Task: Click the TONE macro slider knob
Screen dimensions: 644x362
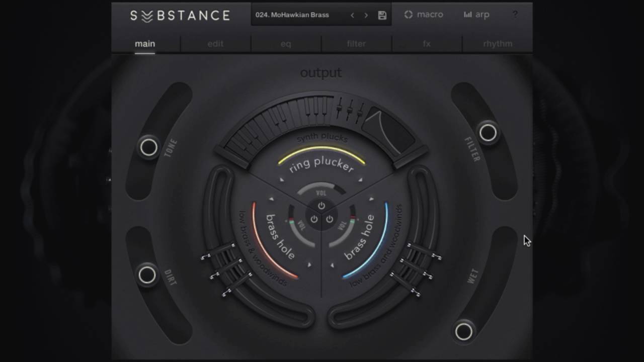Action: coord(148,147)
